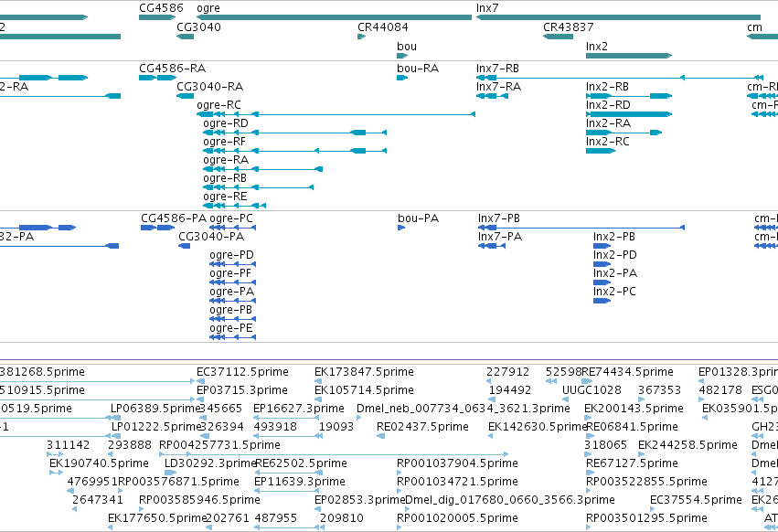This screenshot has height=532, width=778.
Task: Select the CG3040-RA transcript label
Action: pyautogui.click(x=210, y=86)
